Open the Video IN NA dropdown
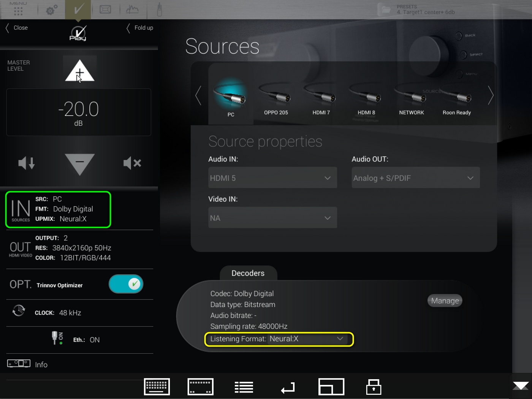 [272, 218]
